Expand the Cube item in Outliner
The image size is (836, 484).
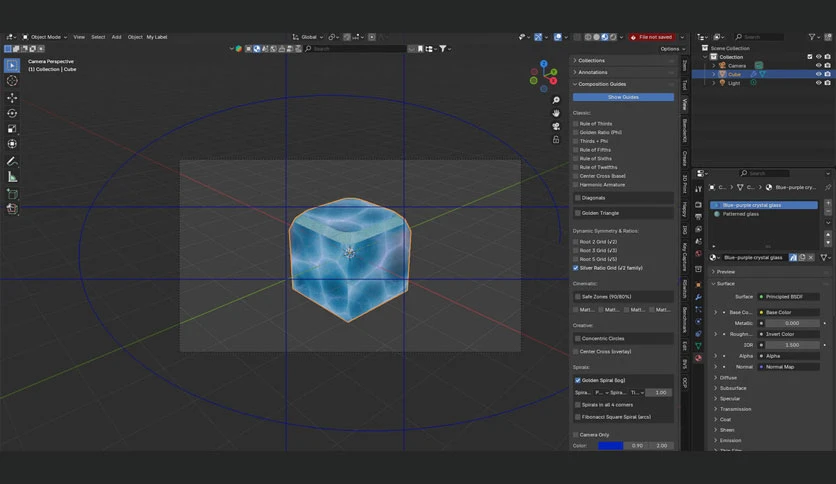pyautogui.click(x=714, y=74)
